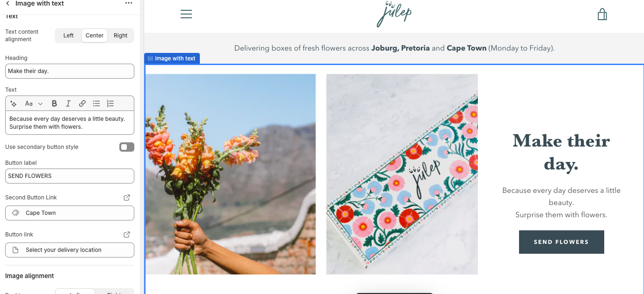The height and width of the screenshot is (294, 644).
Task: Click the Heading input field
Action: click(x=70, y=71)
